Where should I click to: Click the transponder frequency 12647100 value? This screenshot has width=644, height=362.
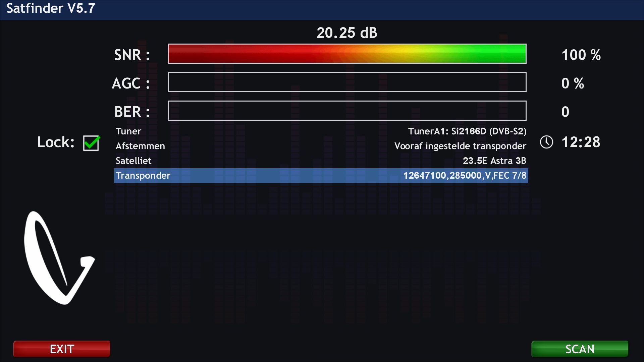[x=465, y=176]
